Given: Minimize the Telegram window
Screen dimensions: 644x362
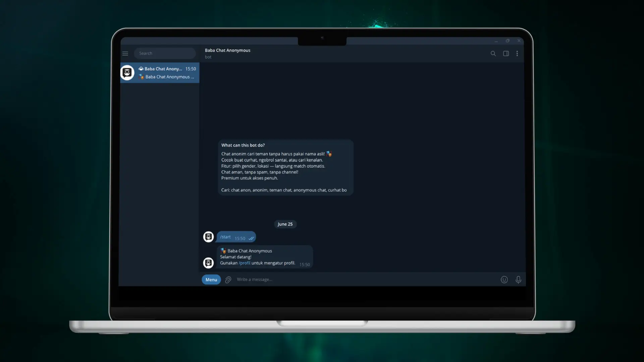Looking at the screenshot, I should coord(496,41).
